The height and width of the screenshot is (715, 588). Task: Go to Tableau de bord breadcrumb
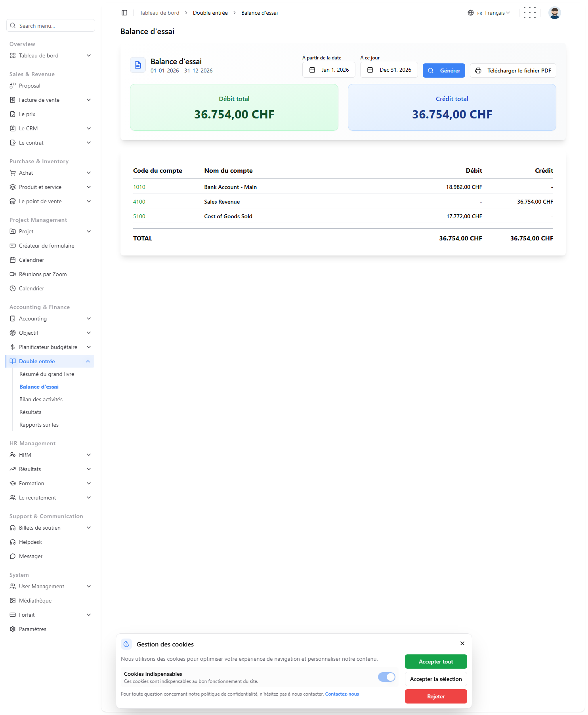159,13
